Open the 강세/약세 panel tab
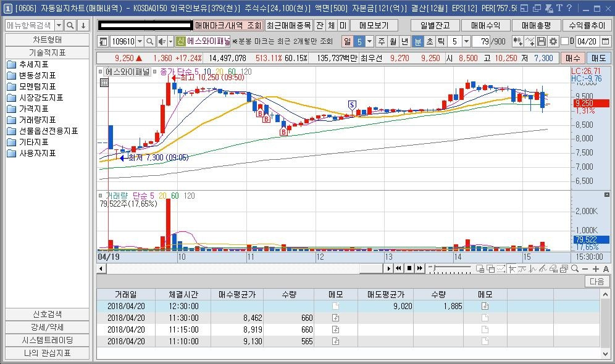The image size is (615, 364). 47,327
